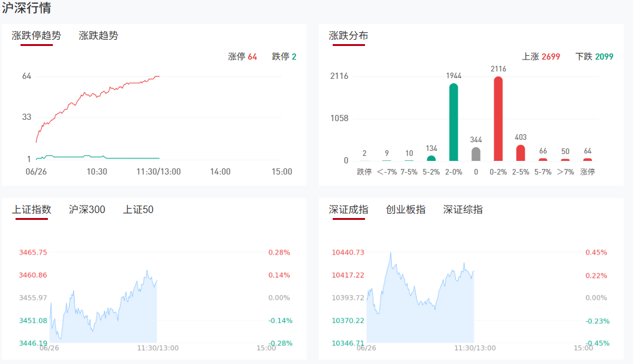The height and width of the screenshot is (364, 633).
Task: Select the 涨跌停趋势 tab
Action: pyautogui.click(x=37, y=35)
